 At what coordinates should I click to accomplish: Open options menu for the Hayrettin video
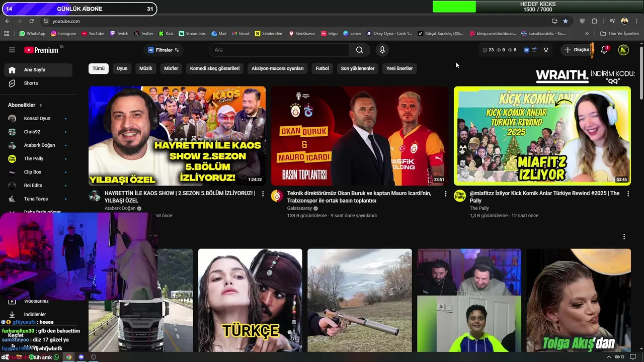coord(263,194)
